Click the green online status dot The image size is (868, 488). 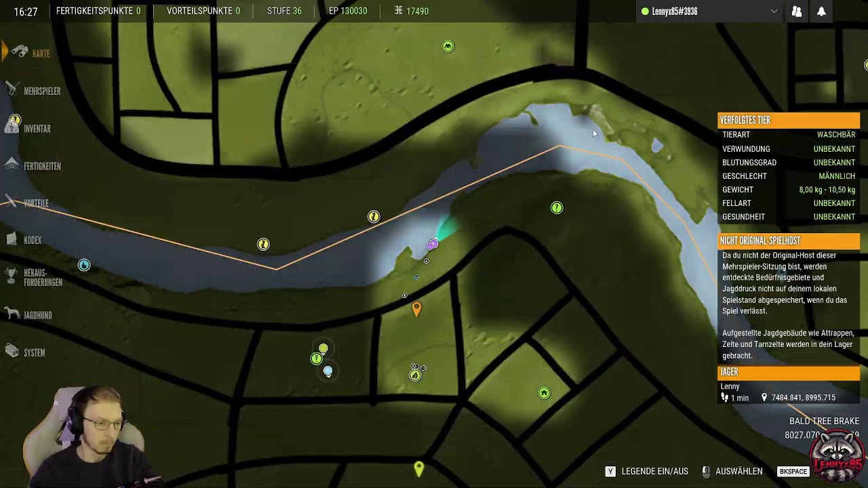pyautogui.click(x=645, y=12)
